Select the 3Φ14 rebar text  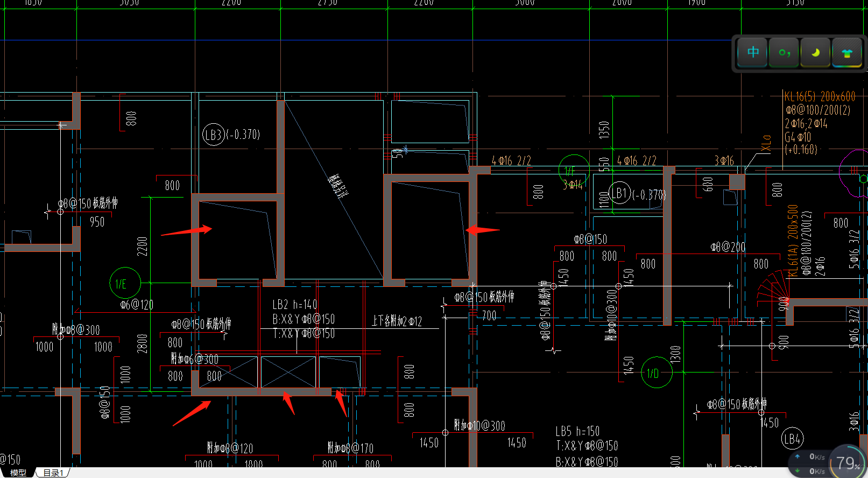[573, 185]
